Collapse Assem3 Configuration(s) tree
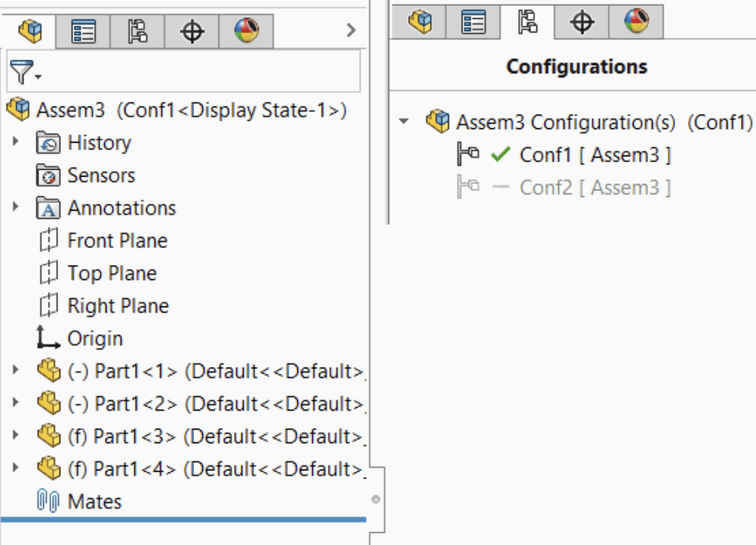Image resolution: width=756 pixels, height=545 pixels. tap(404, 121)
